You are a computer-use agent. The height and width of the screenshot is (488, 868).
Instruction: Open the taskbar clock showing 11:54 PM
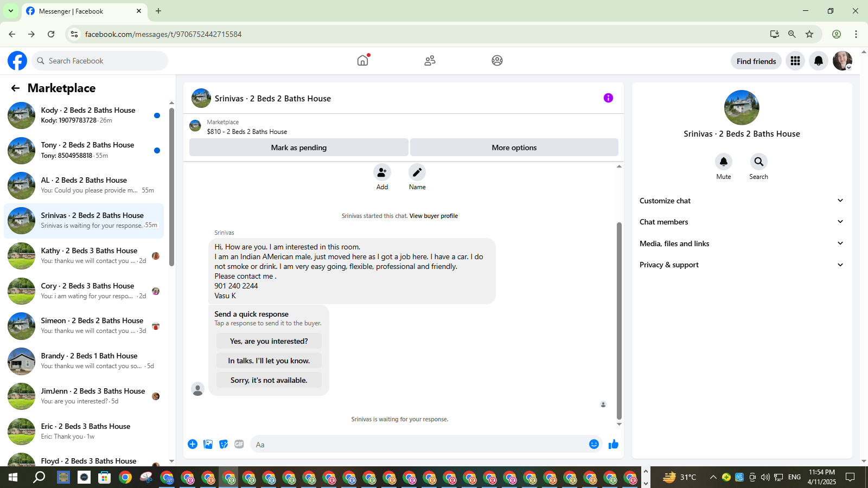coord(821,477)
